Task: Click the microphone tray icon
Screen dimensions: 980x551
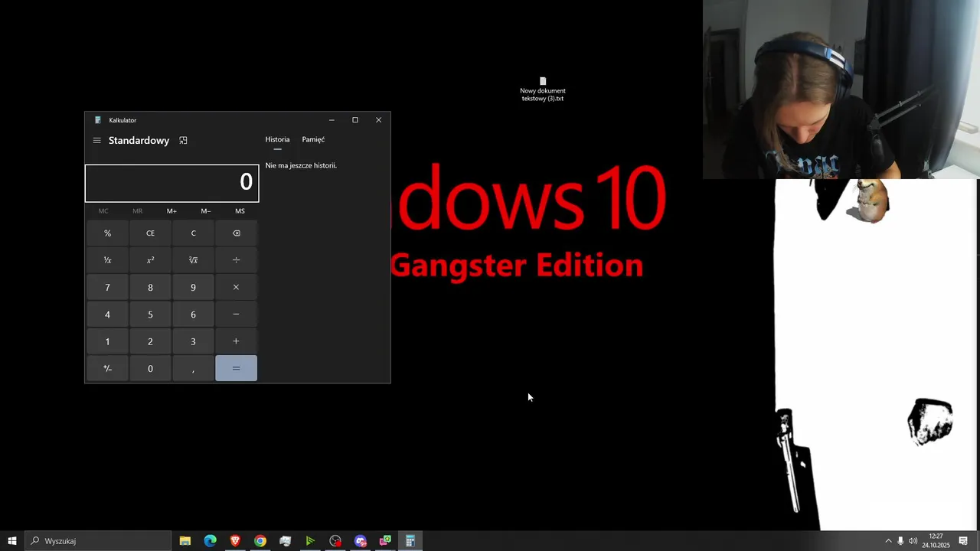Action: point(900,541)
